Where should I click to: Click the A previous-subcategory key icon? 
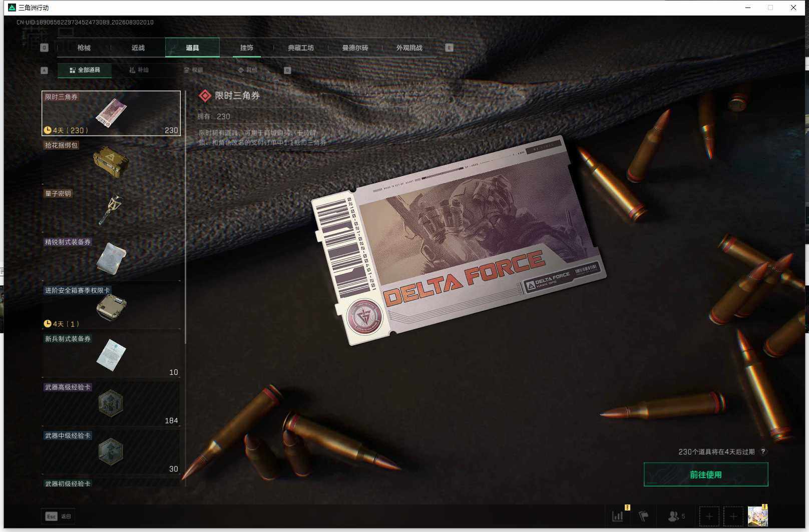(44, 70)
